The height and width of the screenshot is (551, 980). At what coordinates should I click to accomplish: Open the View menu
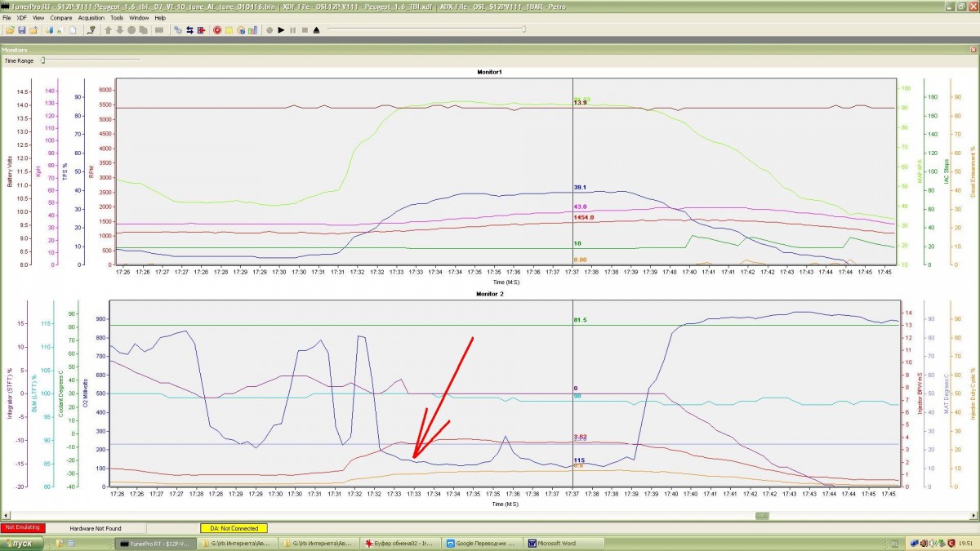tap(38, 17)
